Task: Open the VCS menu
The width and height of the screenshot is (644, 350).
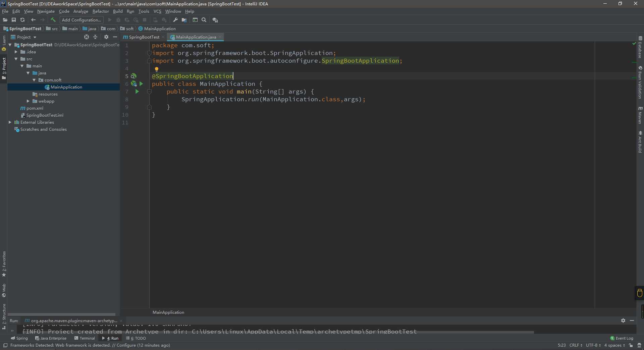Action: click(157, 11)
